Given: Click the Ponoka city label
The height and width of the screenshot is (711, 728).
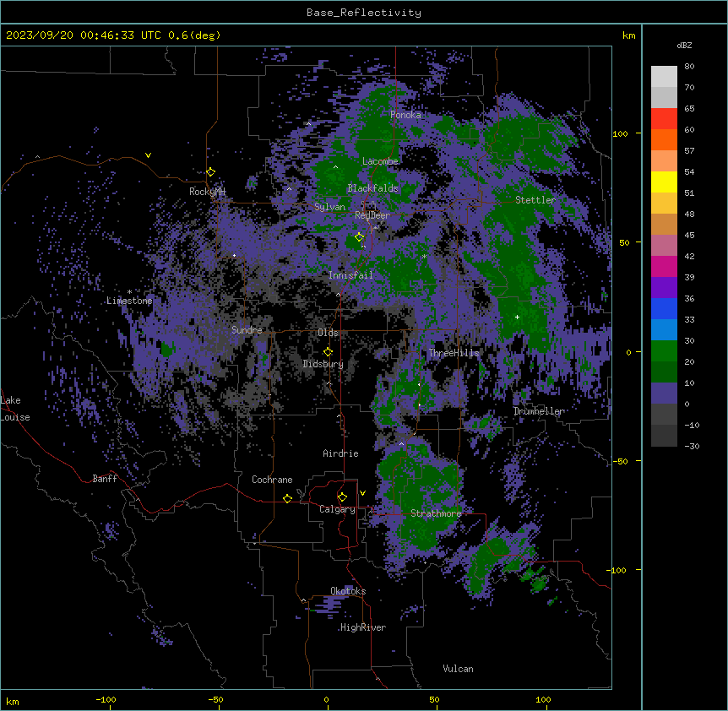Looking at the screenshot, I should (405, 115).
